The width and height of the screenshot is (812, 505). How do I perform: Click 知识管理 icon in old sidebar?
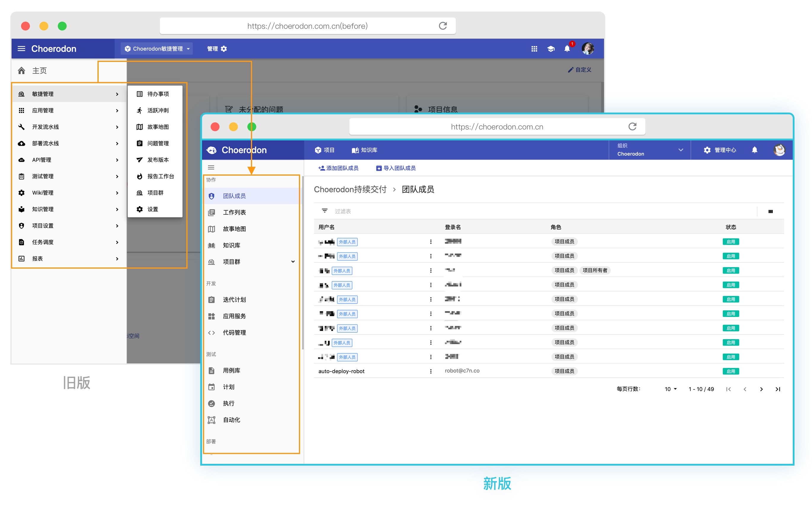(21, 209)
